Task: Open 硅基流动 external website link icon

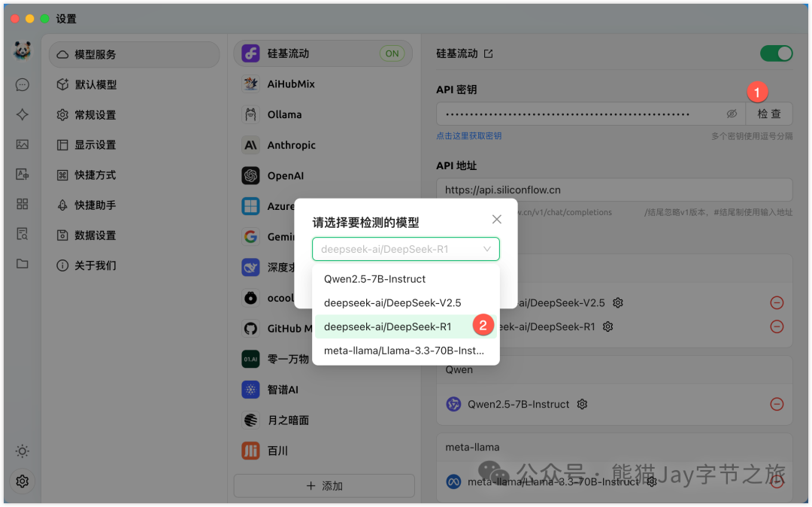Action: click(489, 54)
